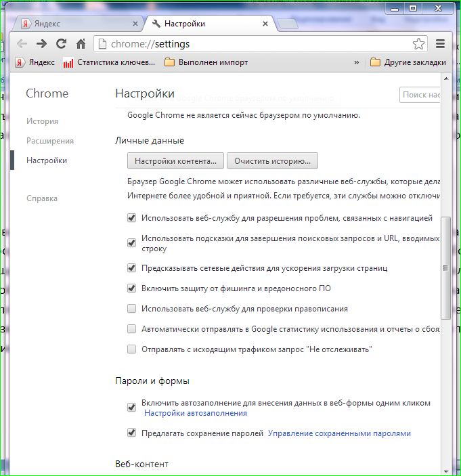Click the Chrome title in sidebar
Screen dimensions: 461x476
(x=47, y=93)
